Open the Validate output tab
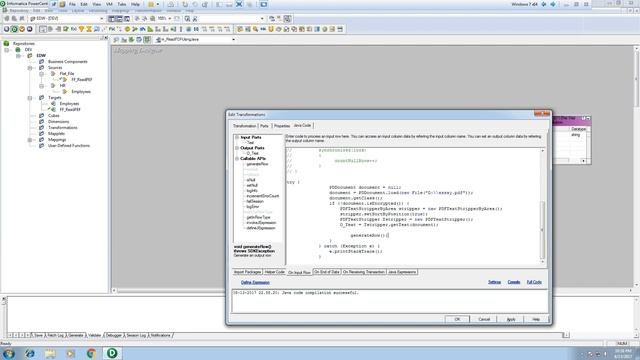This screenshot has width=640, height=360. pos(94,335)
